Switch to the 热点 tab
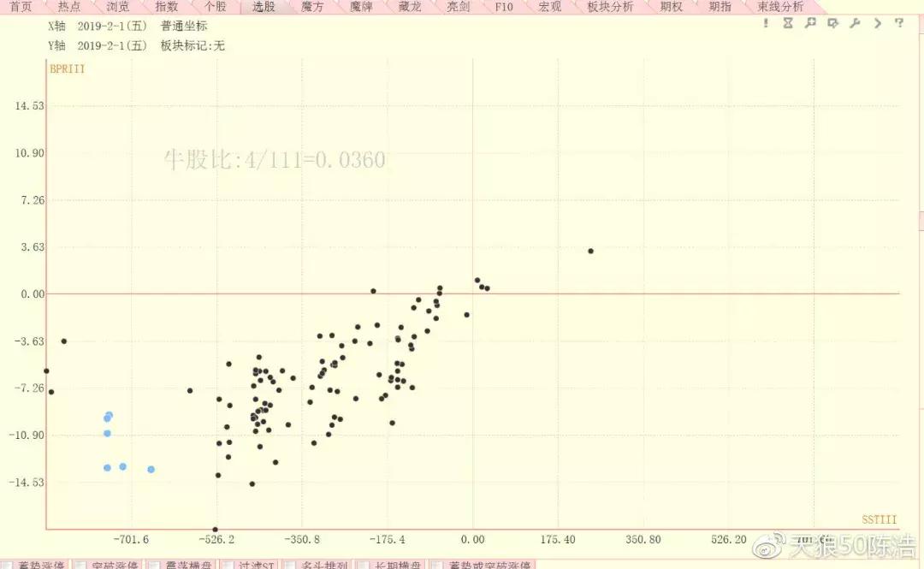 (x=69, y=7)
